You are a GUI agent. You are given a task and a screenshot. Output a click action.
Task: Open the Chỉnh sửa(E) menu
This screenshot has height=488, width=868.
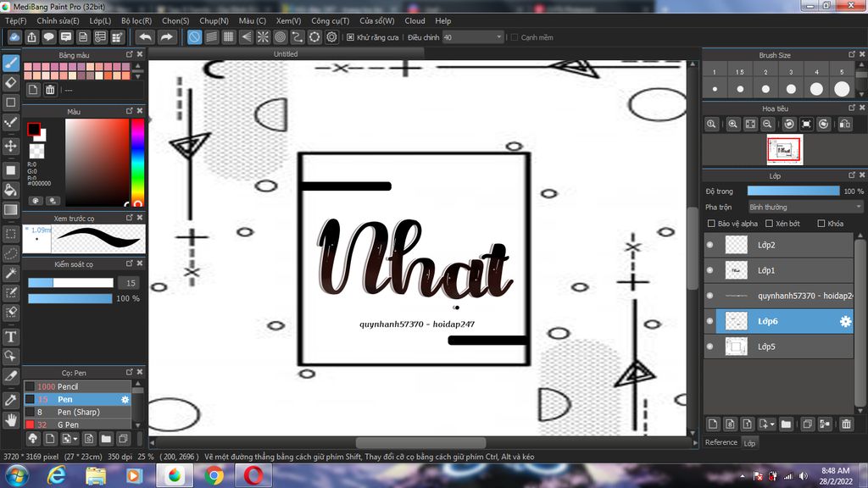(x=58, y=20)
